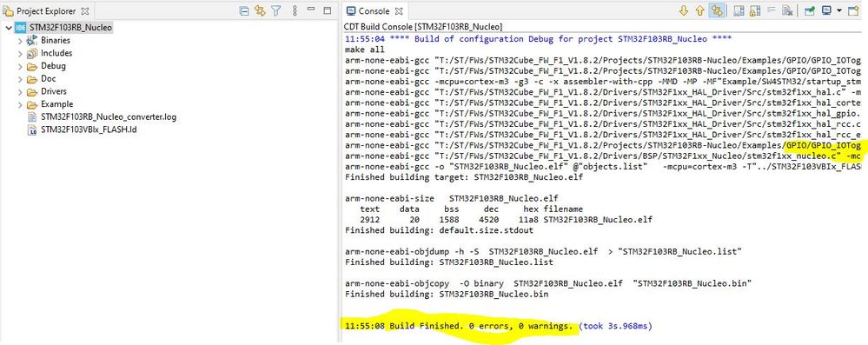Select the Doc folder label
The image size is (868, 345).
click(x=48, y=78)
